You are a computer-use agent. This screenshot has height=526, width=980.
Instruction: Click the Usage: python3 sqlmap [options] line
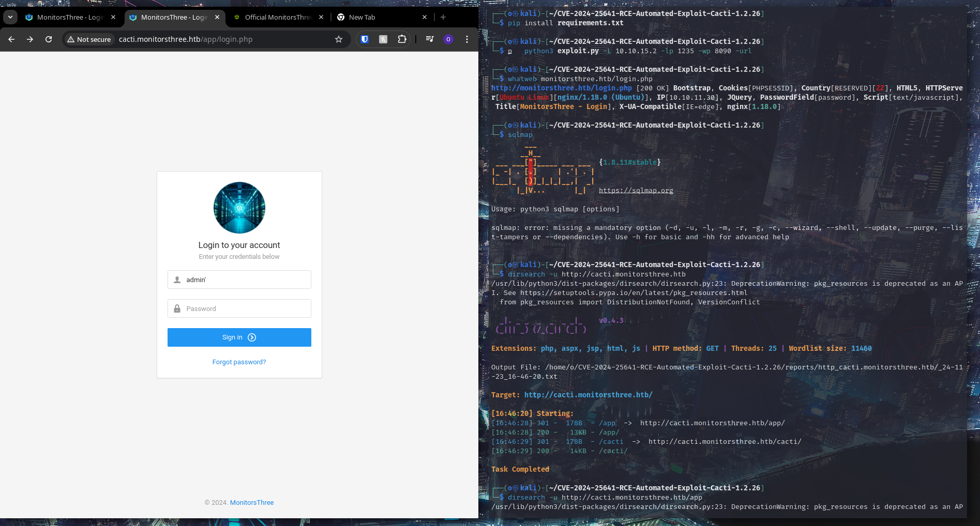(x=555, y=209)
